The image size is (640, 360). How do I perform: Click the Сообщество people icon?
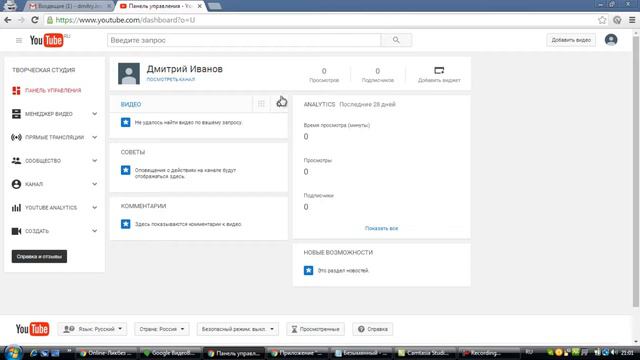(16, 161)
